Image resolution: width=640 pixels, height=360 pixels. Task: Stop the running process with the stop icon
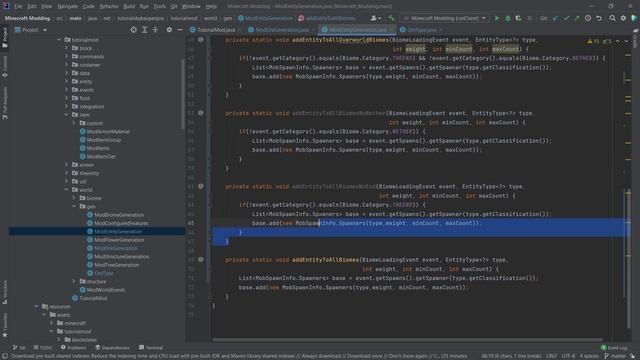click(529, 18)
